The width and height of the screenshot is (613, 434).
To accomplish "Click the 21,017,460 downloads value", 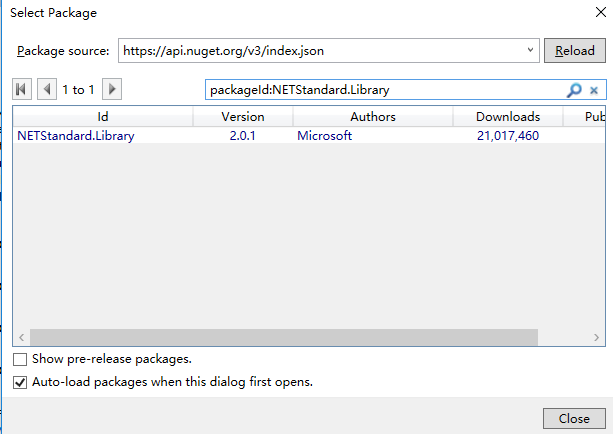I will click(x=508, y=136).
